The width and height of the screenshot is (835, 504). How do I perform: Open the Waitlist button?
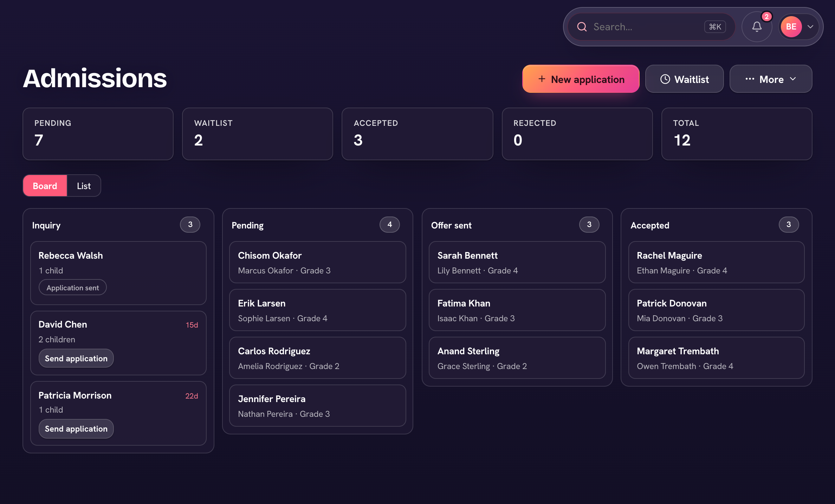(x=684, y=79)
